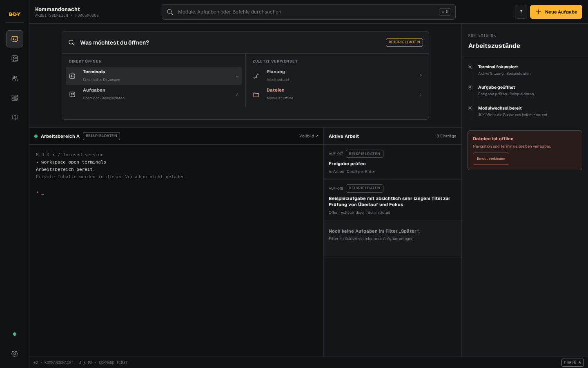Select Planung in recently used
Screen dimensions: 588x368
coord(337,76)
